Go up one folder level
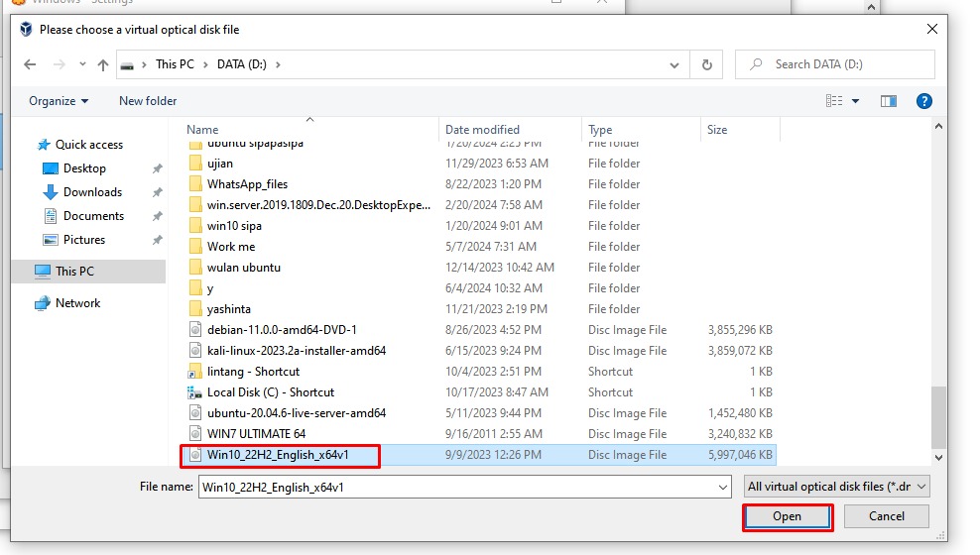The width and height of the screenshot is (980, 555). pyautogui.click(x=103, y=64)
